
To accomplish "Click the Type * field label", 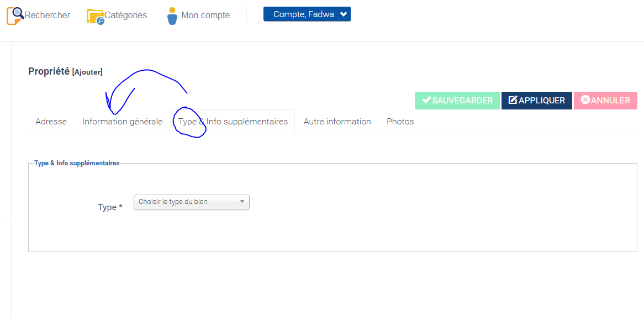I will pos(110,207).
